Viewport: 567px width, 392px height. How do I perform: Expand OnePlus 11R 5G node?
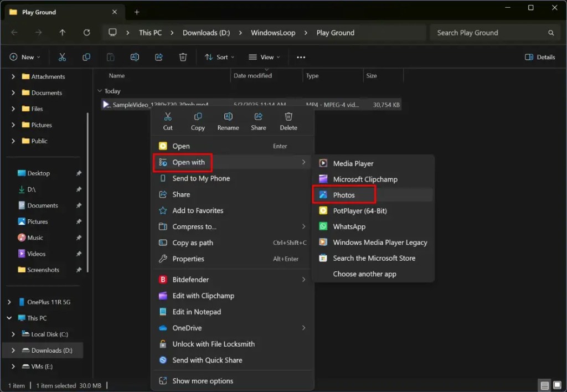pyautogui.click(x=9, y=302)
